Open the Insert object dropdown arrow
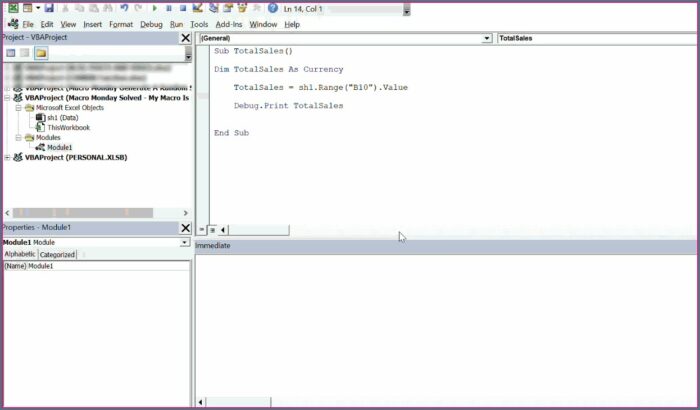 (38, 8)
